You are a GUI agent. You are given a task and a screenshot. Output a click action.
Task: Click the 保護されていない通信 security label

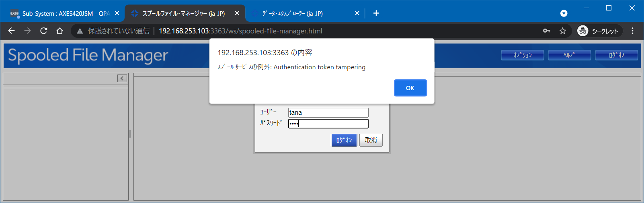pos(119,31)
